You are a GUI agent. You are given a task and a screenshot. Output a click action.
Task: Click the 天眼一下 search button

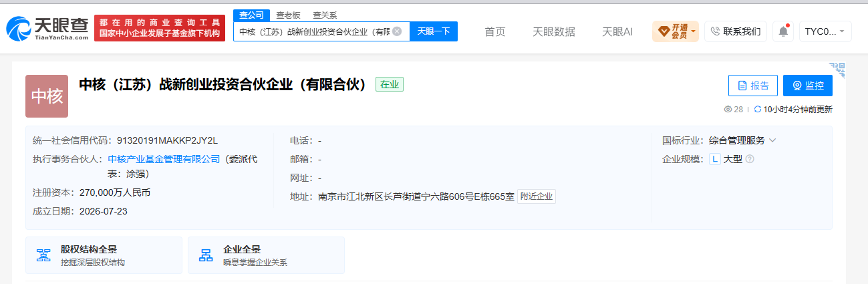tap(433, 31)
